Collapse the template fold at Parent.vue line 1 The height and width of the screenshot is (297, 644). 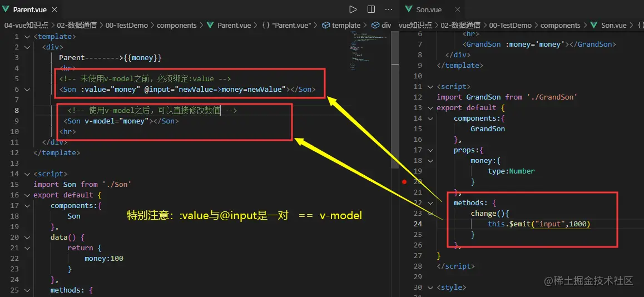(x=27, y=37)
